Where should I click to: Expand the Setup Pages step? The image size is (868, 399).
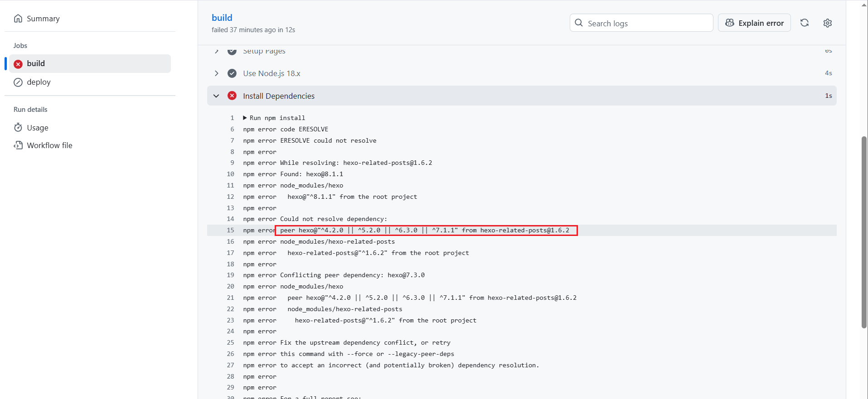tap(216, 51)
